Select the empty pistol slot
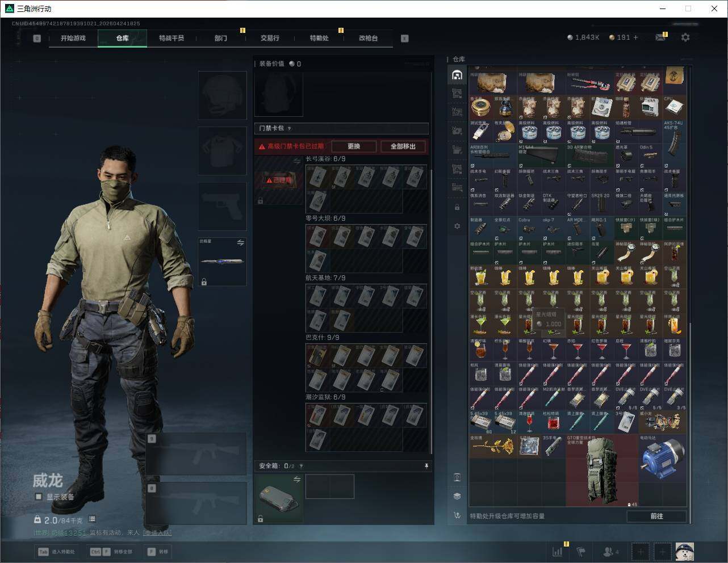The width and height of the screenshot is (728, 563). pos(222,207)
